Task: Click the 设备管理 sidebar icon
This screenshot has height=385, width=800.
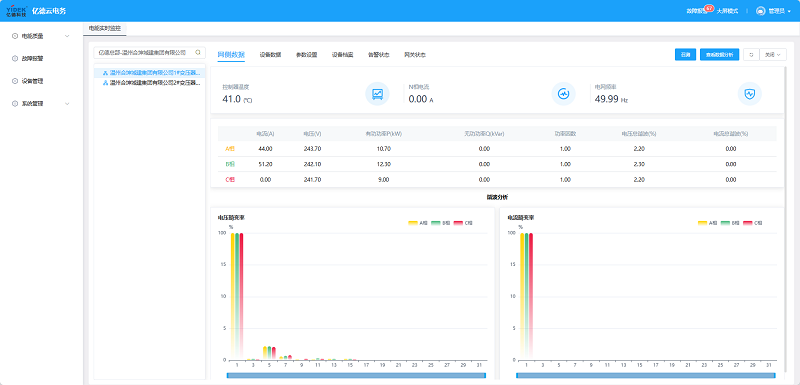Action: point(14,81)
